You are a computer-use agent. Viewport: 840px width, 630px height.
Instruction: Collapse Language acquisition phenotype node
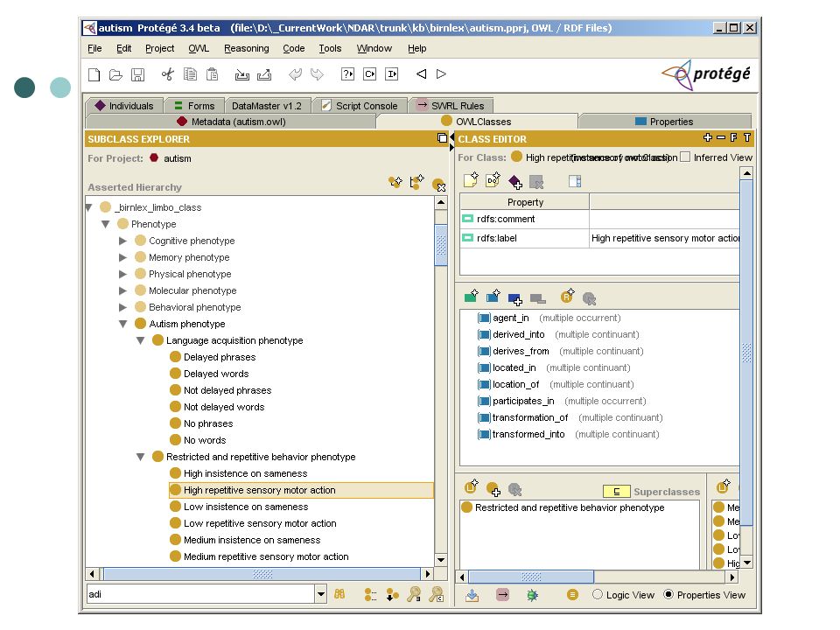tap(140, 340)
